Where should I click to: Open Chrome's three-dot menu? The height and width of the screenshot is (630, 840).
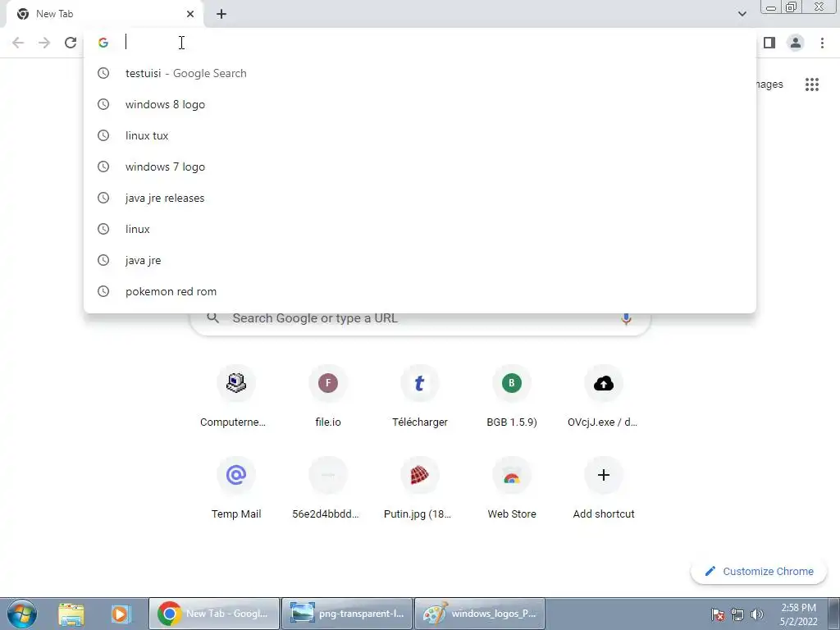tap(822, 43)
